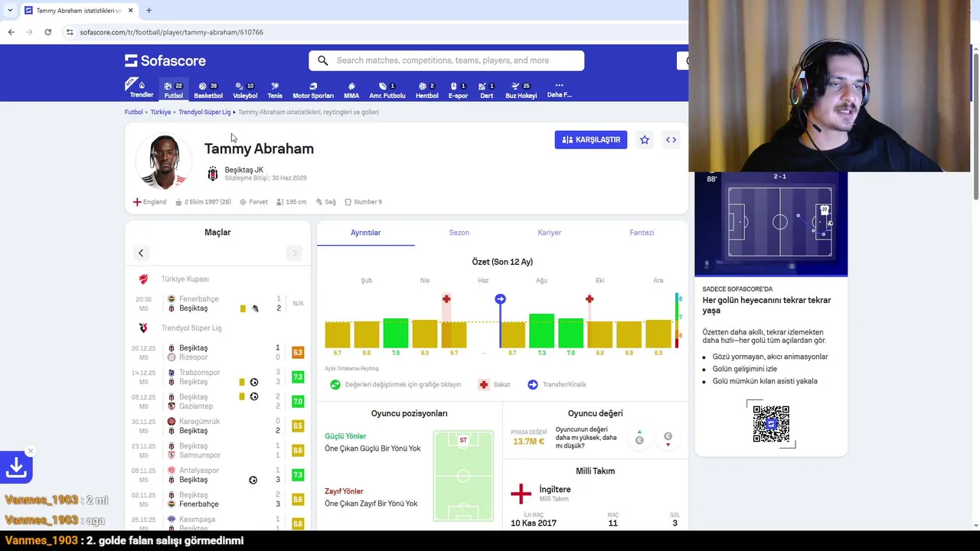
Task: Click the next matches arrow
Action: coord(294,253)
